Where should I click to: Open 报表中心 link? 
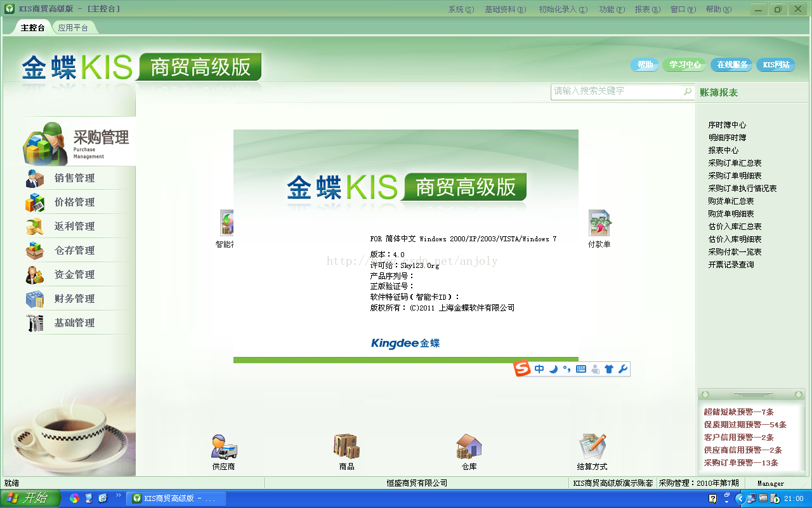point(723,150)
